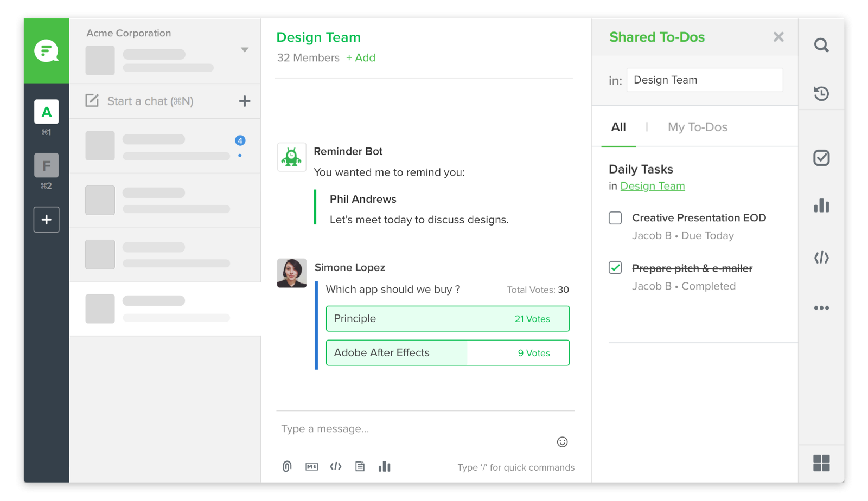Open the emoji picker smiley

point(563,442)
